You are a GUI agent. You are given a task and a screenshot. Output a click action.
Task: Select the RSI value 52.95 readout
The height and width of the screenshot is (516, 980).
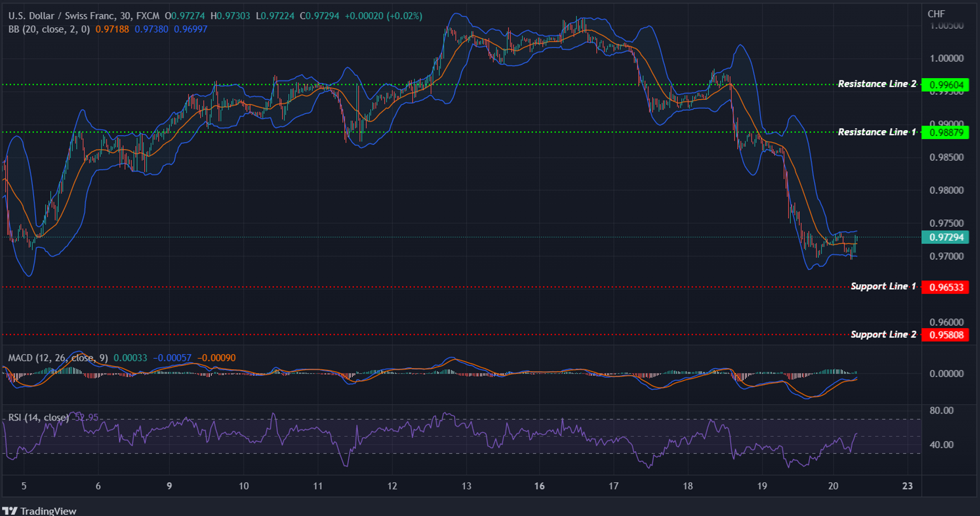[85, 415]
